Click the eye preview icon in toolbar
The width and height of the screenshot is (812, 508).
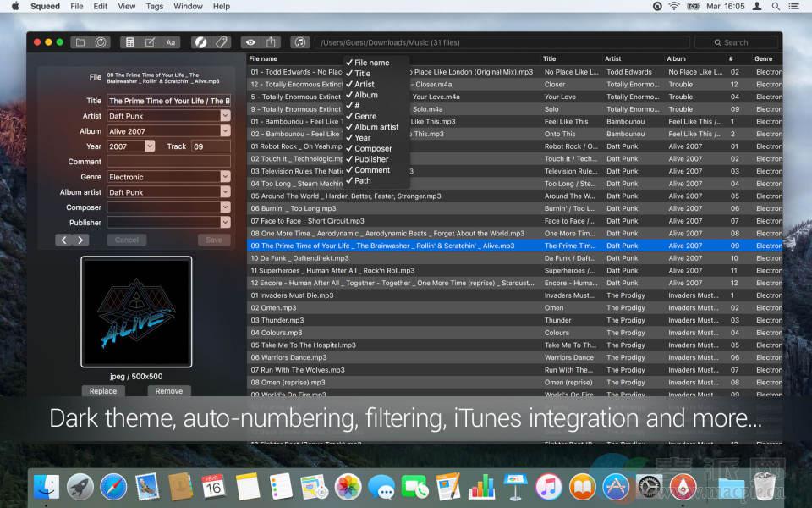(x=250, y=42)
